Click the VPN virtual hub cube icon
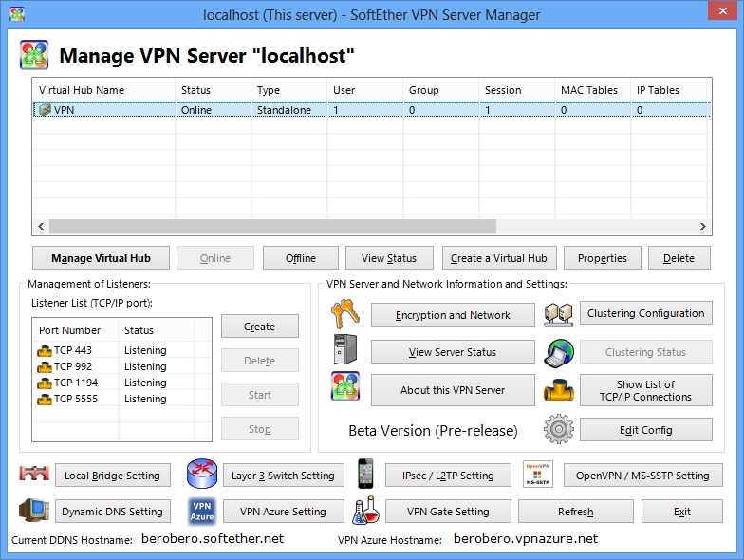Viewport: 744px width, 560px height. (45, 110)
